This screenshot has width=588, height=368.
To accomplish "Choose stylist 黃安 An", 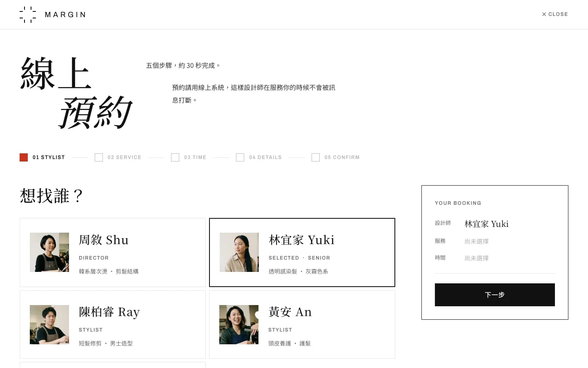I will pos(302,324).
